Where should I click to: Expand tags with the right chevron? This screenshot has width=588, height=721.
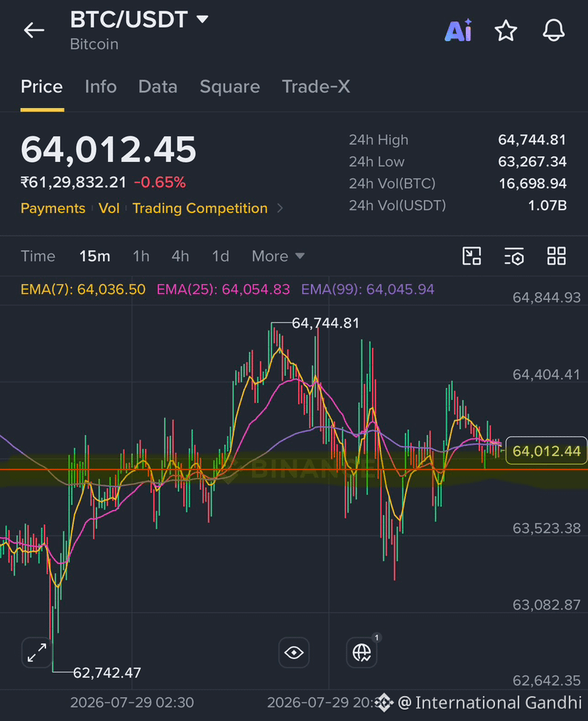pos(280,208)
